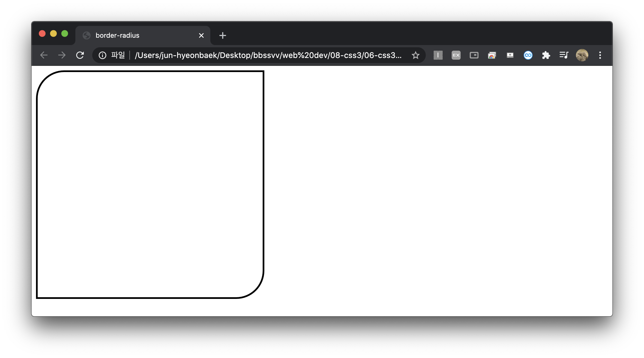Click inside the rounded-corner box
Image resolution: width=644 pixels, height=358 pixels.
tap(150, 184)
